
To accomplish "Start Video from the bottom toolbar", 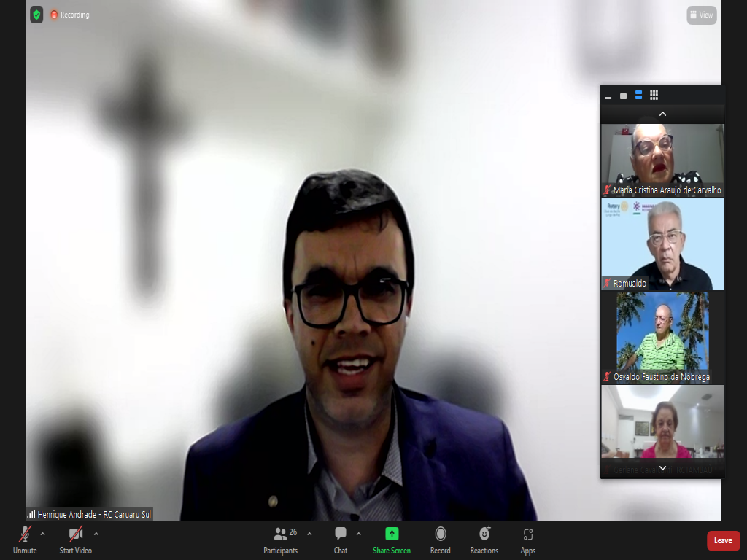I will pos(75,539).
